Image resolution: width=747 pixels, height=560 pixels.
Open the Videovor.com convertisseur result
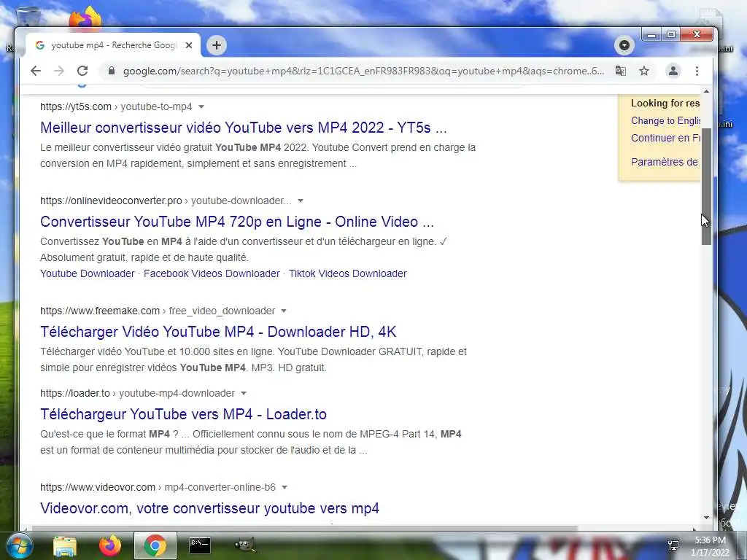pyautogui.click(x=209, y=508)
